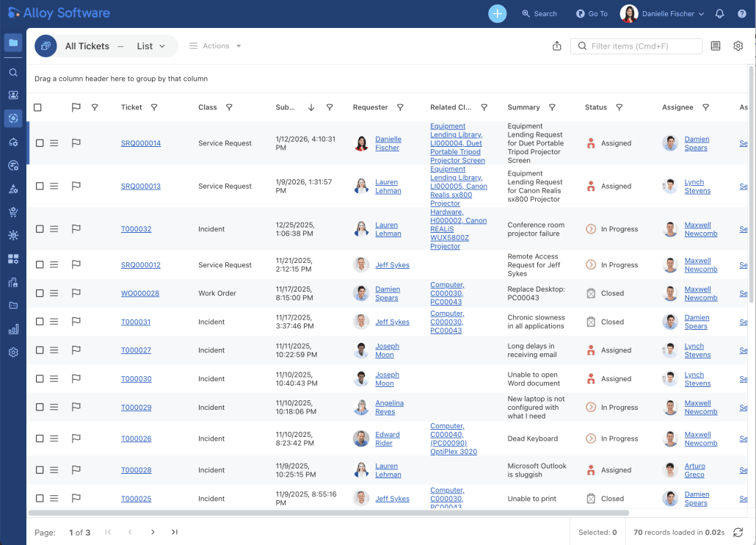Screen dimensions: 756x545
Task: Flag ticket SRQ000014
Action: click(x=76, y=143)
